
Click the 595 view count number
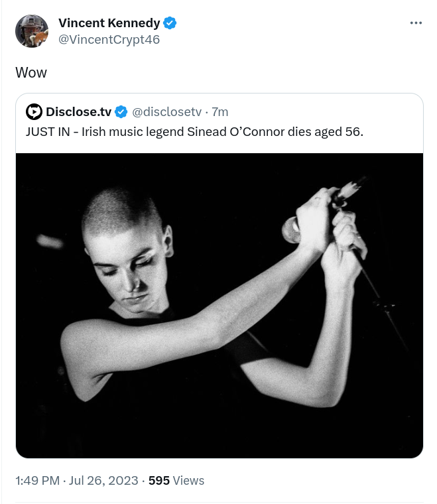click(159, 481)
